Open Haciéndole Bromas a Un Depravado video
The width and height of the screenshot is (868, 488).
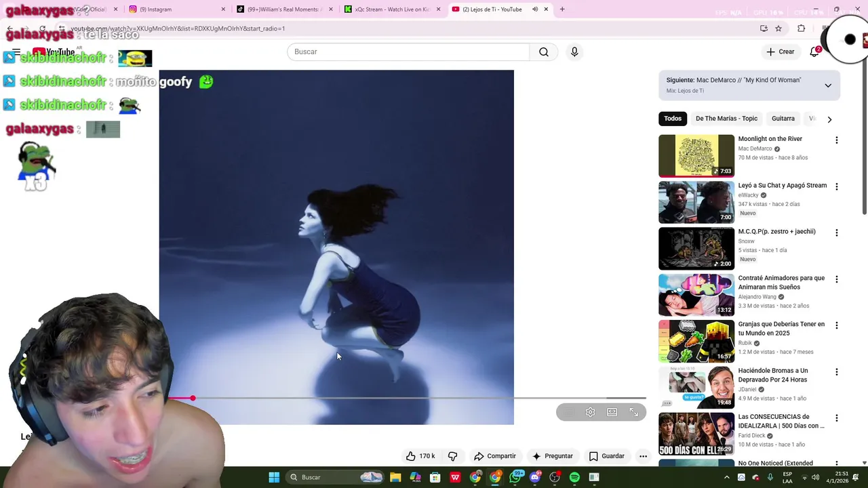coord(773,375)
